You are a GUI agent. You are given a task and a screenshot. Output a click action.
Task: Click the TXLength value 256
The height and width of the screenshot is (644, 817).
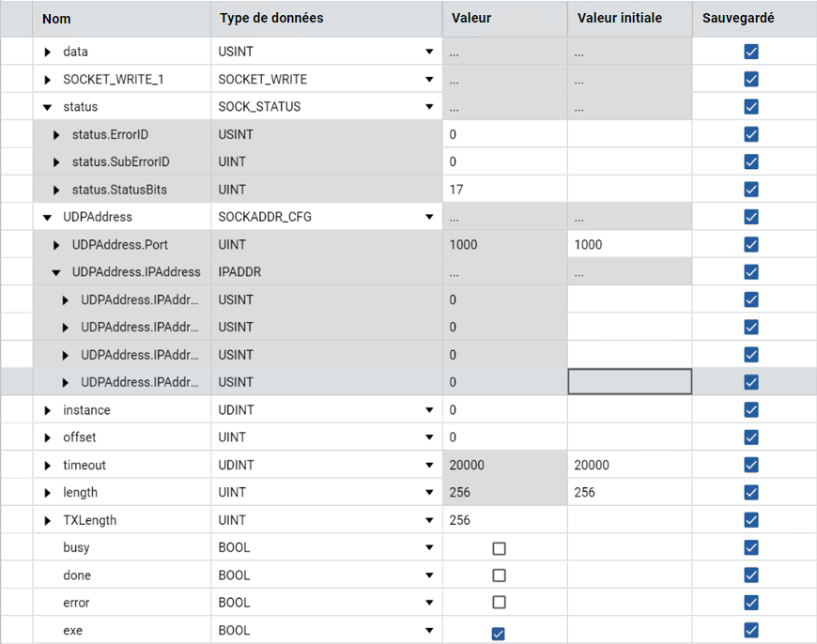point(459,520)
